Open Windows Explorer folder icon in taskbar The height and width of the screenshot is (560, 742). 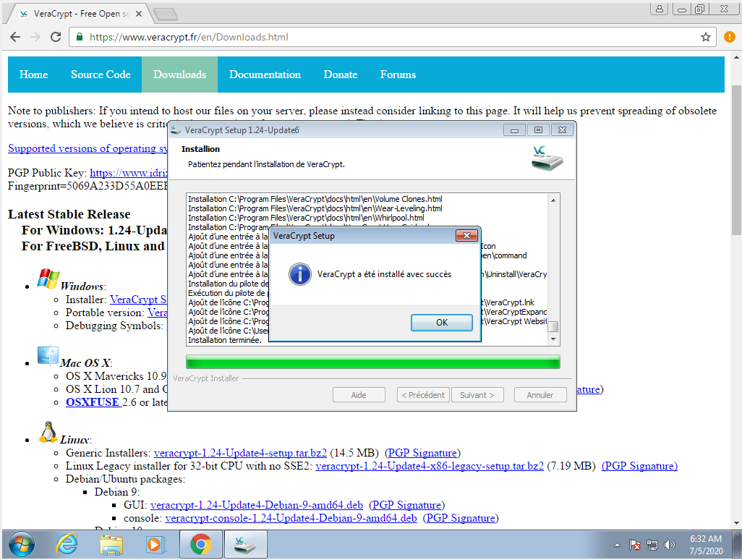click(x=111, y=544)
